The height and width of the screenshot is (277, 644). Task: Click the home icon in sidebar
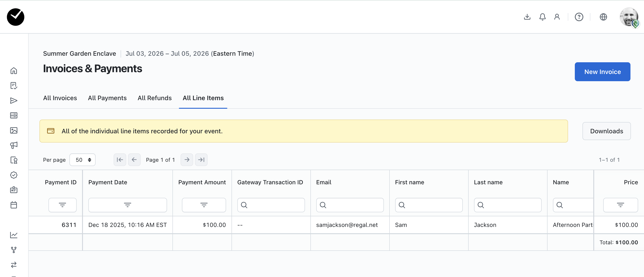[14, 71]
